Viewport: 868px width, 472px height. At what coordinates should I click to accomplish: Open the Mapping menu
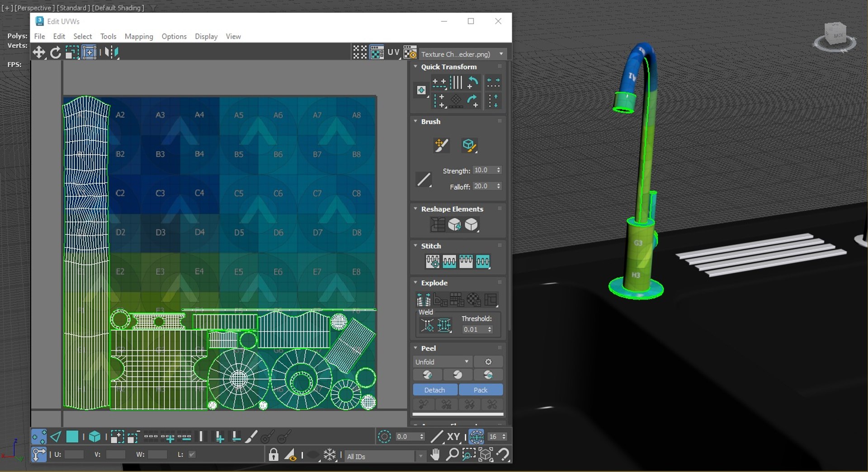tap(139, 37)
